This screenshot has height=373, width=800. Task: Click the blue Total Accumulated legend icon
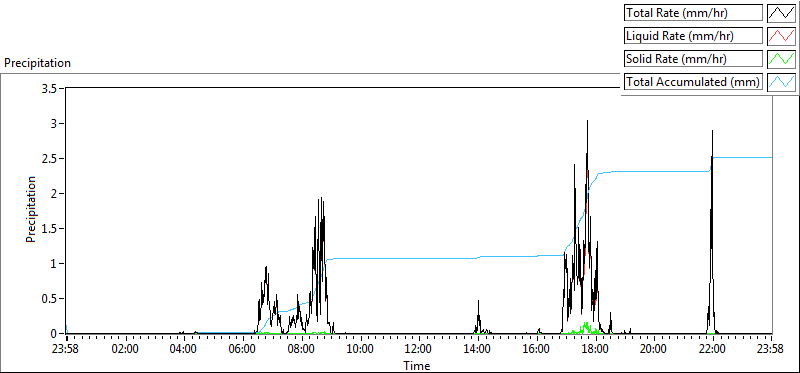tap(782, 82)
